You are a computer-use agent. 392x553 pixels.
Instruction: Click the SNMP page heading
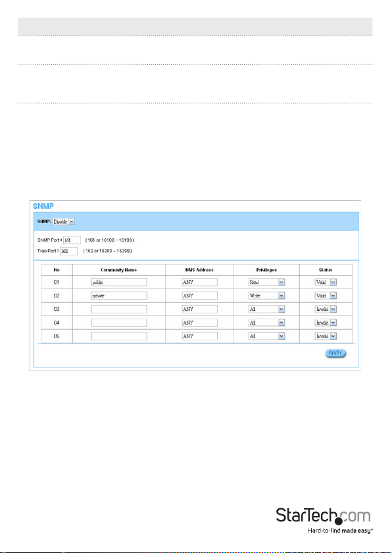(x=43, y=206)
